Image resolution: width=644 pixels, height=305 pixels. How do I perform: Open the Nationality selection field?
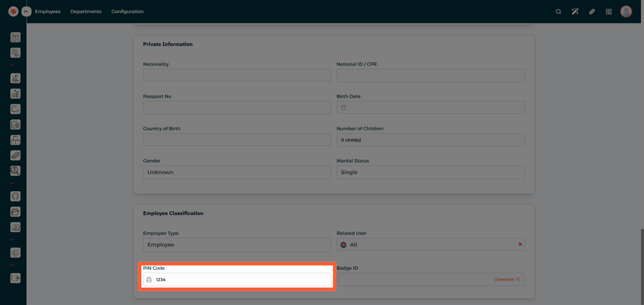[x=237, y=76]
